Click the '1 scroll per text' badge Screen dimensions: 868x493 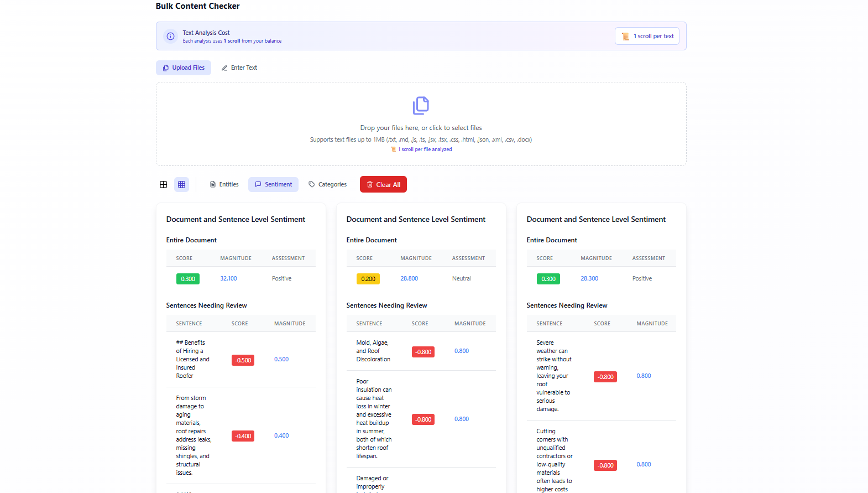pyautogui.click(x=647, y=36)
